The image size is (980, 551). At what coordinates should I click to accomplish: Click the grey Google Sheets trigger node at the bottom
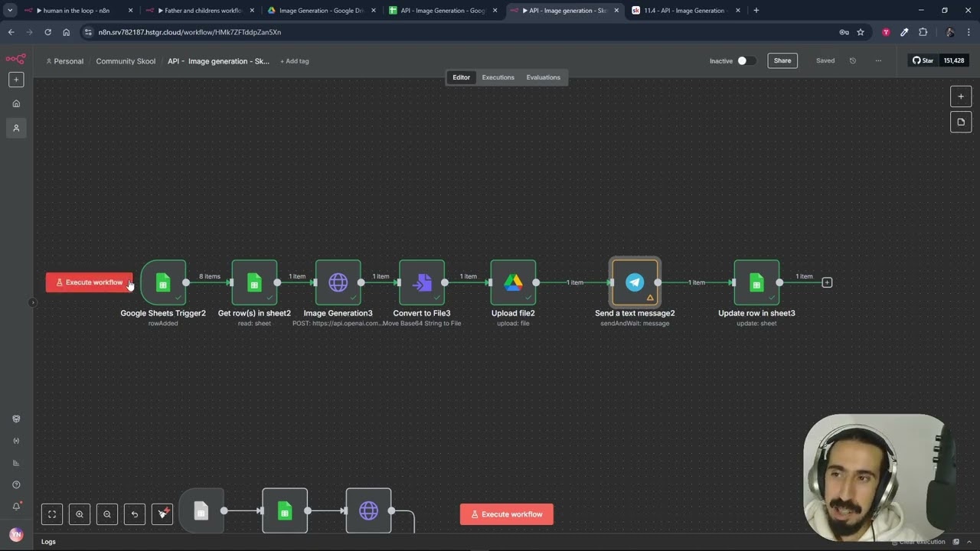[201, 510]
